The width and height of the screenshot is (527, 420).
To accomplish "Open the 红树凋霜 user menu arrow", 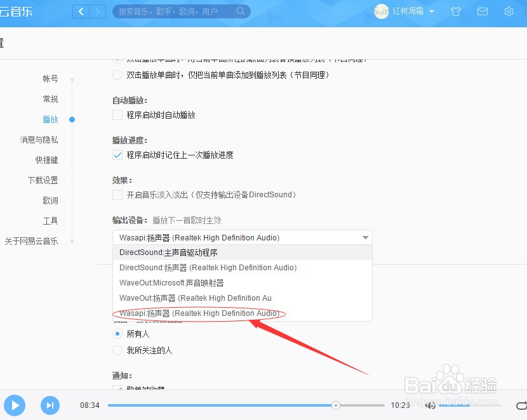I will pos(432,11).
